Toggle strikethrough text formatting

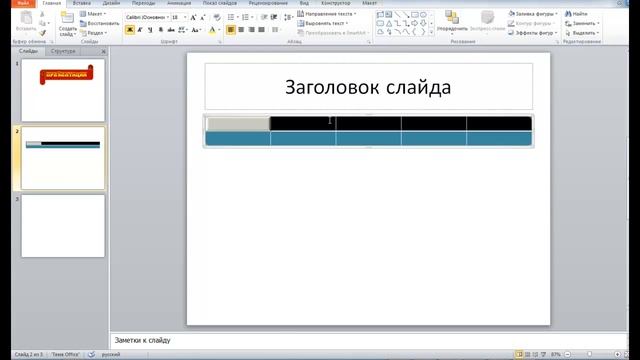(171, 30)
